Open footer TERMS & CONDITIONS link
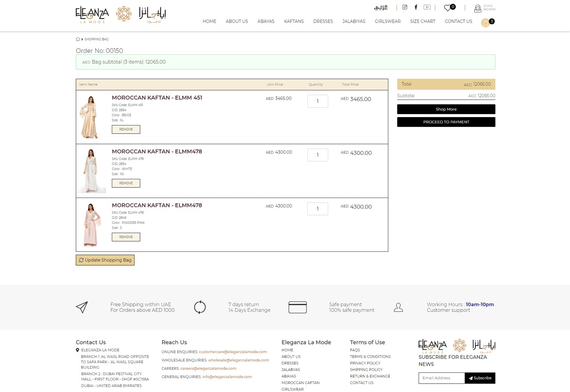570x392 pixels. pos(370,357)
